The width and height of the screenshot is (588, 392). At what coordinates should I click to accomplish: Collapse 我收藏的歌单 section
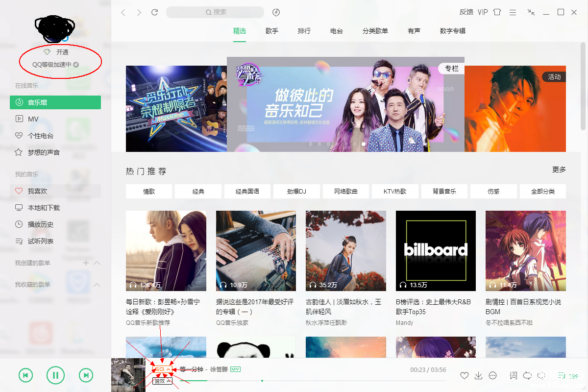(97, 285)
